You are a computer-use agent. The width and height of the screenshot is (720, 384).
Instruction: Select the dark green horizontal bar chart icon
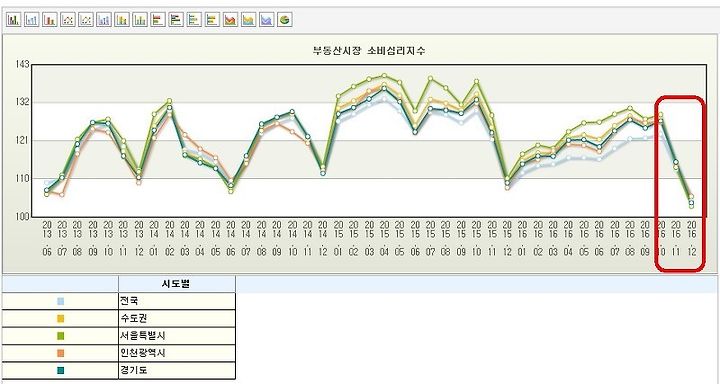[x=176, y=20]
